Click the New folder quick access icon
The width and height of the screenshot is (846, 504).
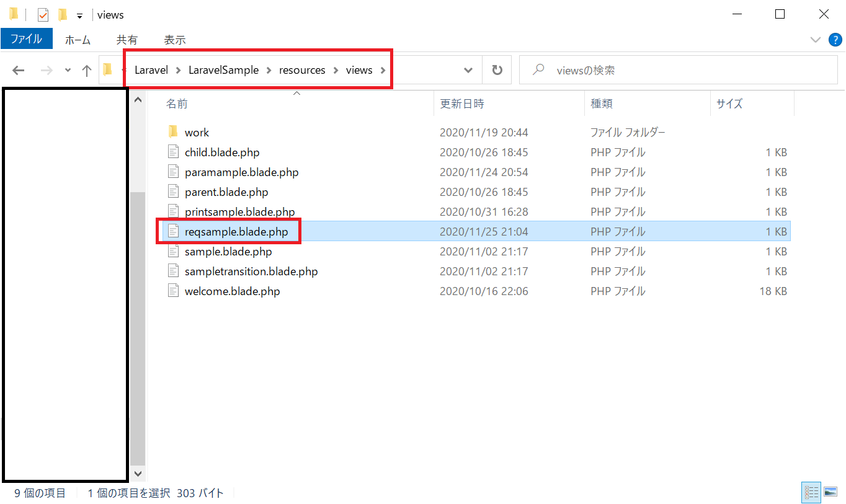[x=62, y=15]
